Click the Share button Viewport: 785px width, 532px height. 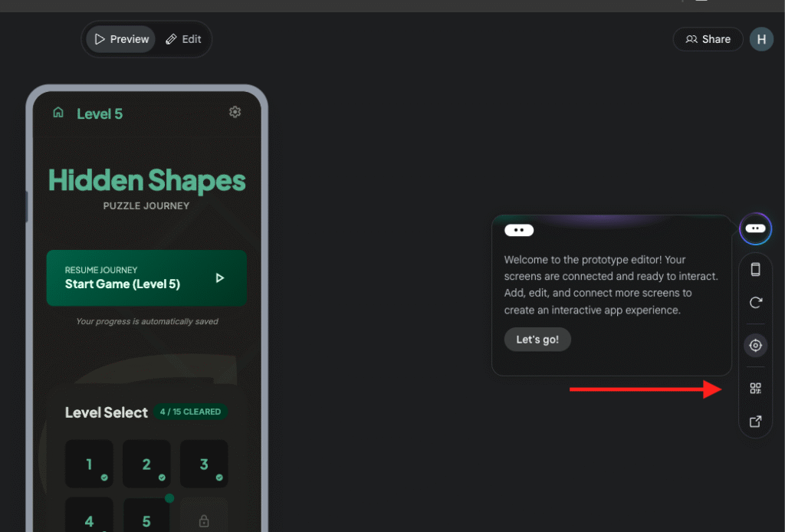point(708,39)
